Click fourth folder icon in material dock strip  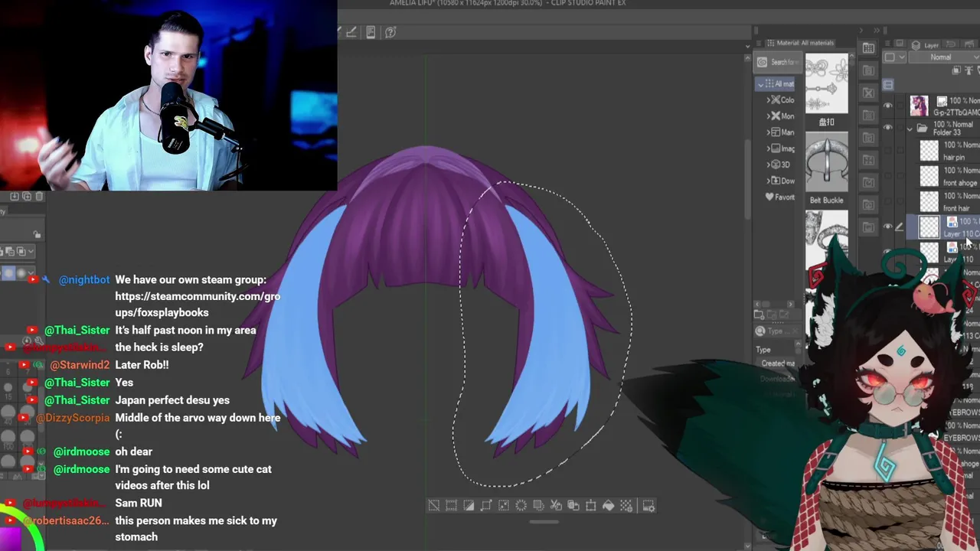(x=868, y=115)
